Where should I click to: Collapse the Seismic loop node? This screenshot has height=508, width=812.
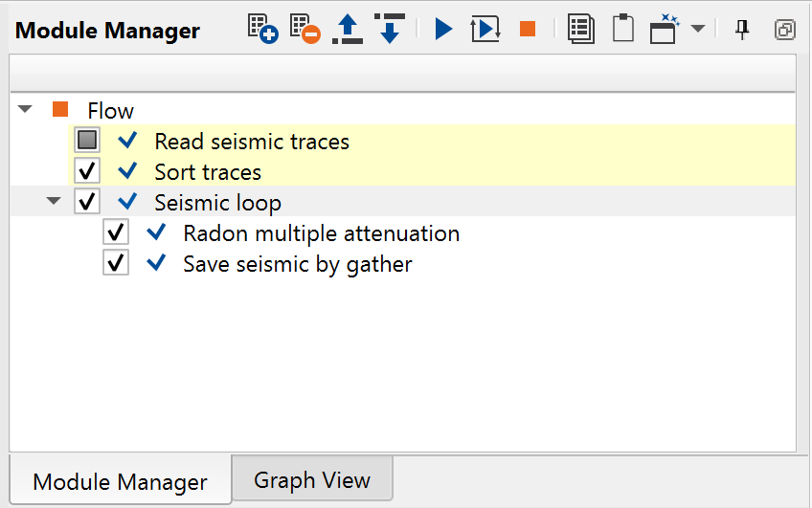point(55,202)
